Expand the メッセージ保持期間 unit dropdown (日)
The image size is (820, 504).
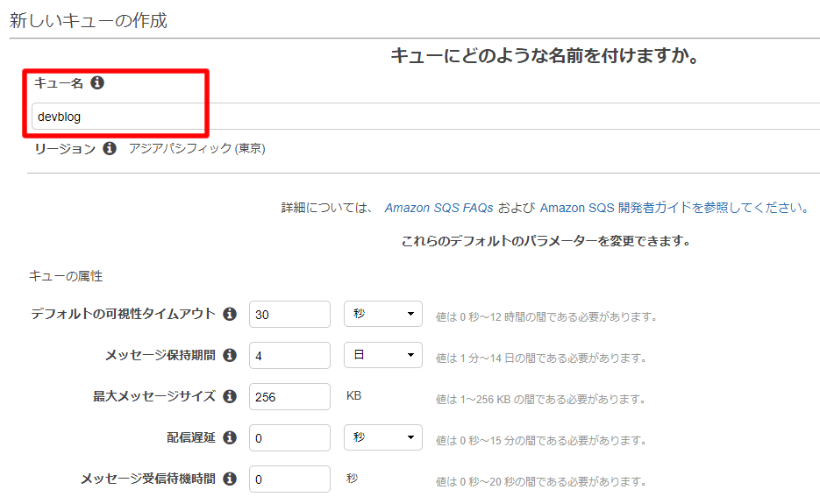coord(382,355)
